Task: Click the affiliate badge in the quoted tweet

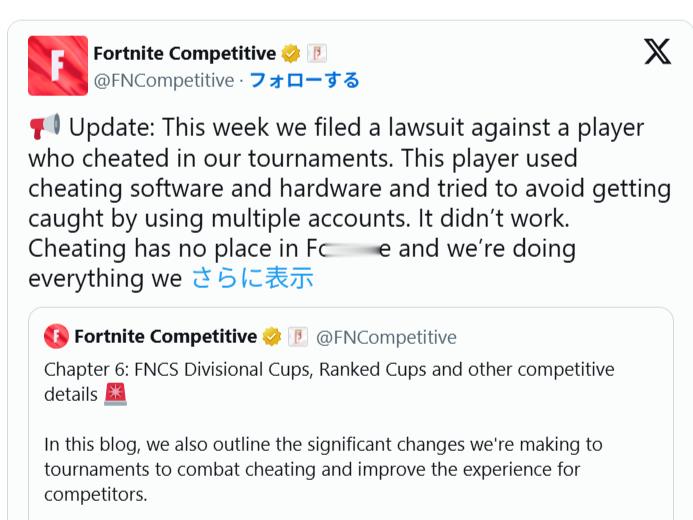Action: [x=298, y=337]
